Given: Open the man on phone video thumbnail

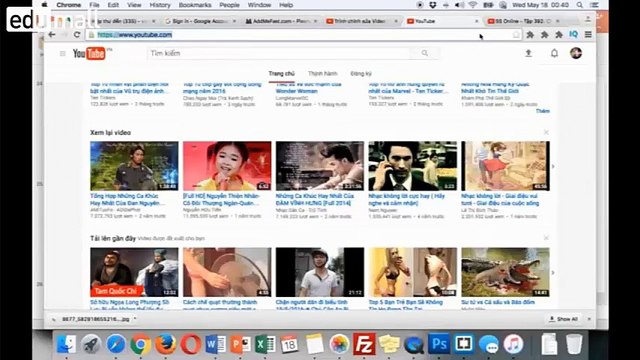Looking at the screenshot, I should [x=413, y=166].
